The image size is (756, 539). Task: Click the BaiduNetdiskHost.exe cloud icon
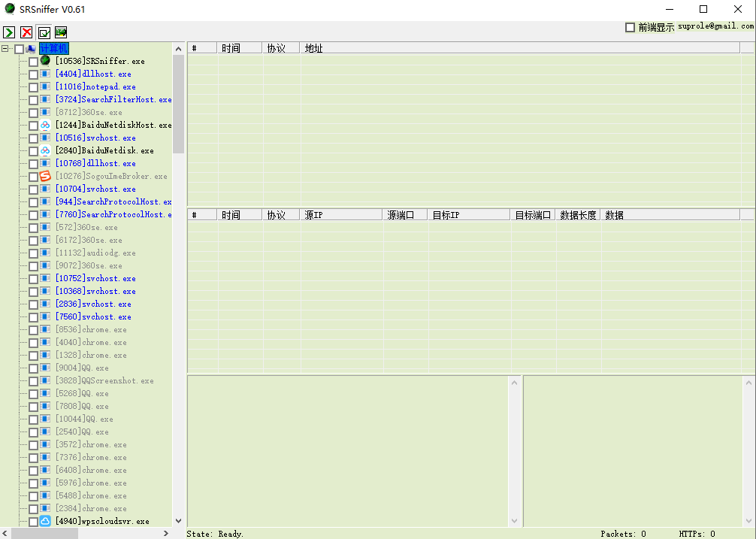coord(45,125)
